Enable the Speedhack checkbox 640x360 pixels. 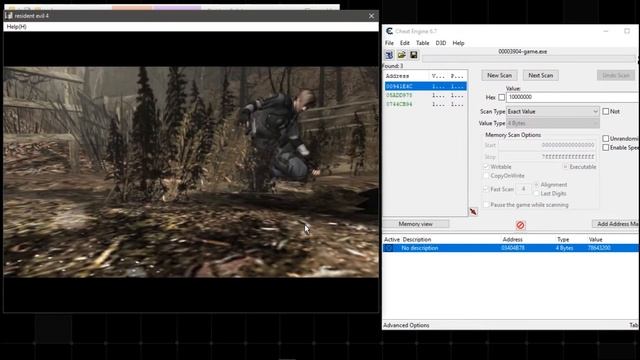point(606,147)
